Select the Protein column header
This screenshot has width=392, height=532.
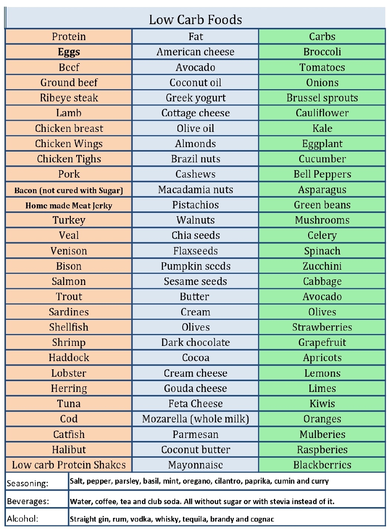pos(69,36)
